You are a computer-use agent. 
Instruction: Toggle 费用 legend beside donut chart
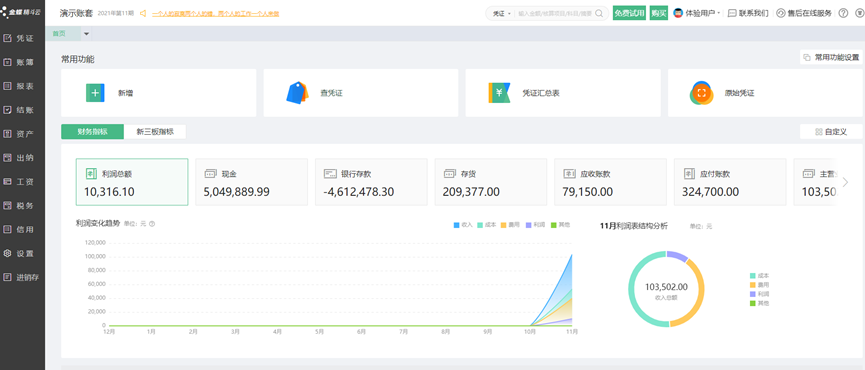coord(759,285)
